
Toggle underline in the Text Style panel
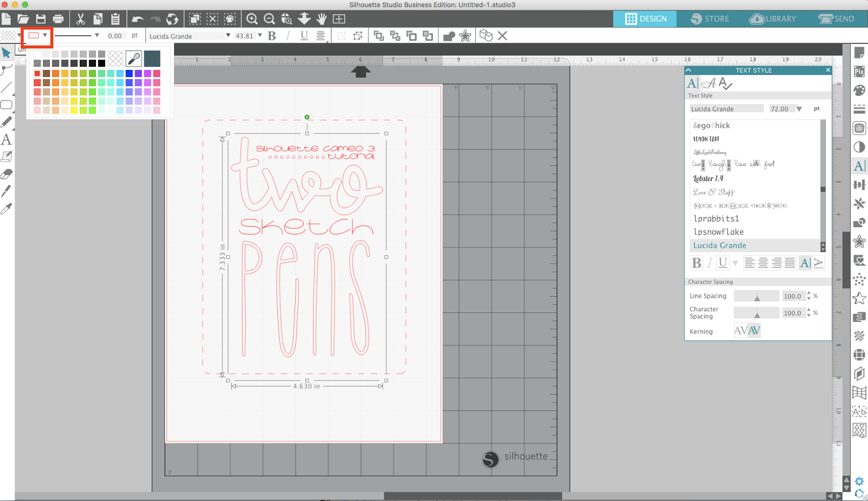723,262
